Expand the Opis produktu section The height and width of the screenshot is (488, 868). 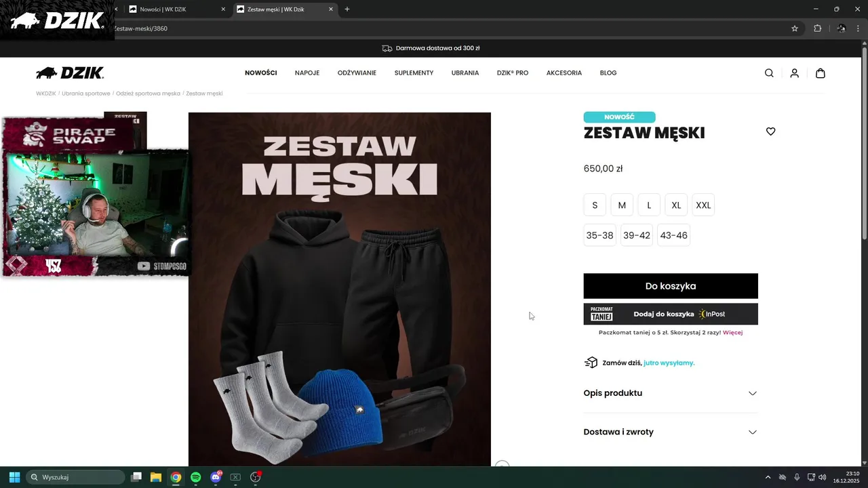[x=671, y=393]
